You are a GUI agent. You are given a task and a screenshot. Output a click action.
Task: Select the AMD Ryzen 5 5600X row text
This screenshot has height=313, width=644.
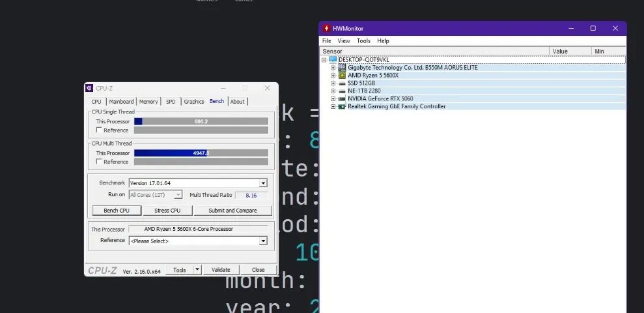tap(373, 75)
